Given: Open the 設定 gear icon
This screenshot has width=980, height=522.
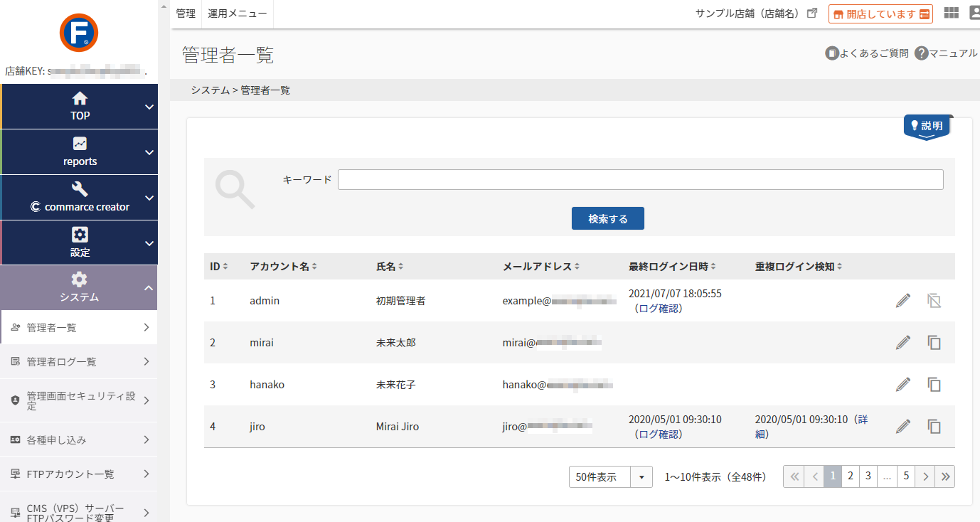Looking at the screenshot, I should click(80, 235).
